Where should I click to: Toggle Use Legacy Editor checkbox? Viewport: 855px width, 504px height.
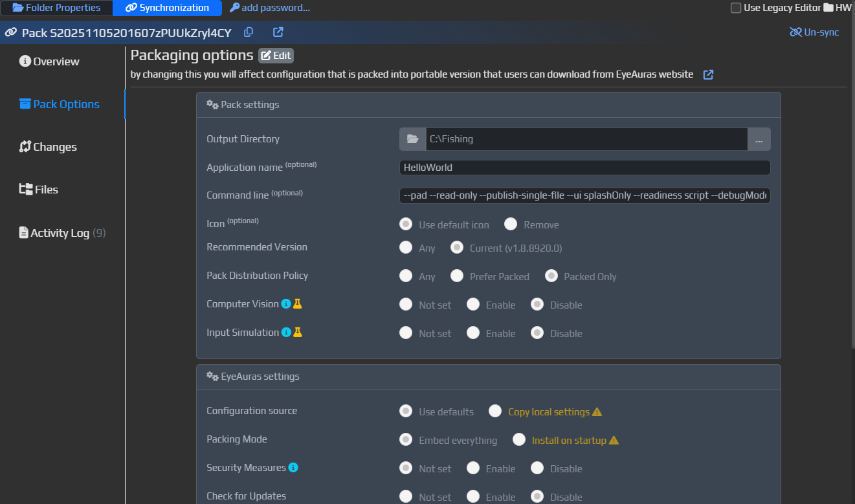tap(736, 8)
